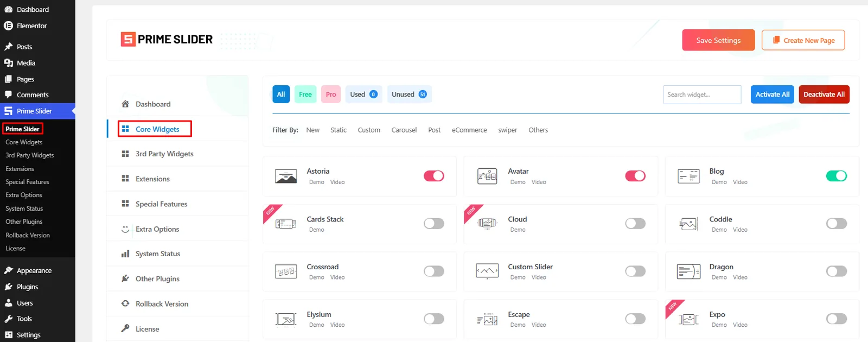
Task: Focus the Search widget input field
Action: point(702,94)
